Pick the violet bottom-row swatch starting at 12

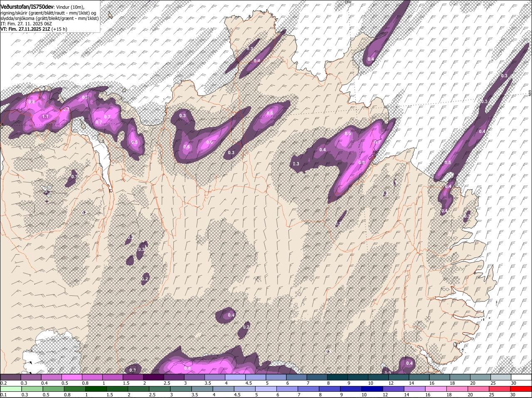[394, 389]
